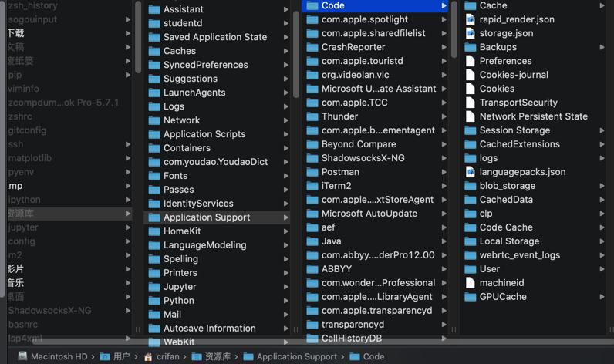Click the Java folder icon

[x=312, y=241]
